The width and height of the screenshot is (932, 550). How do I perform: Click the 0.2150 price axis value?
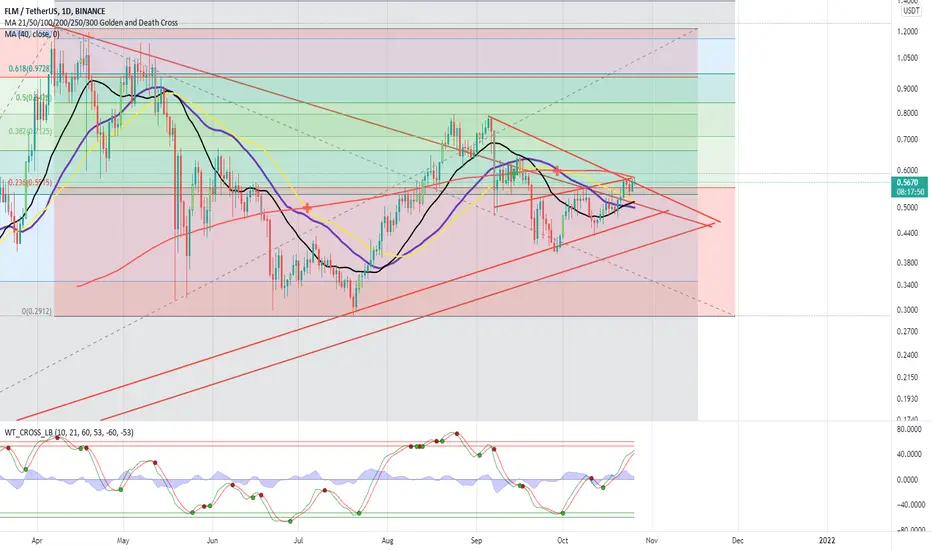tap(907, 378)
